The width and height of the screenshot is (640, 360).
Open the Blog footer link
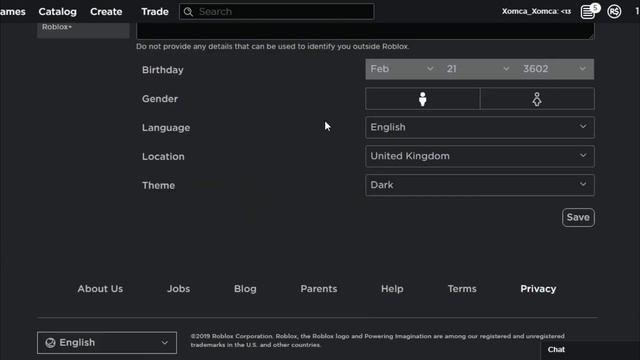coord(245,289)
